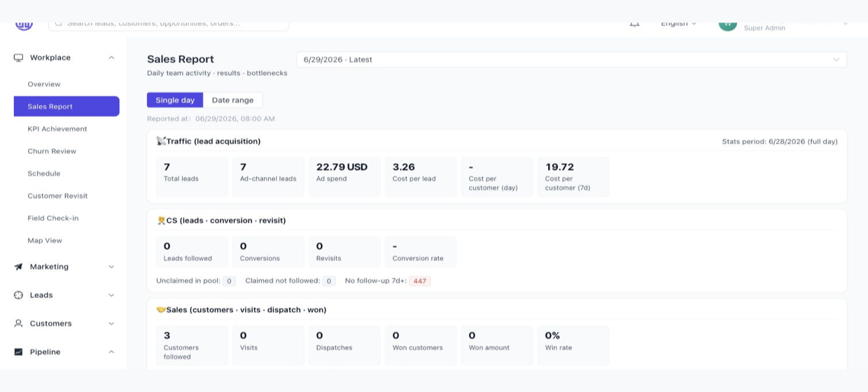Click the Ad-channel leads card
This screenshot has width=868, height=392.
[x=268, y=176]
